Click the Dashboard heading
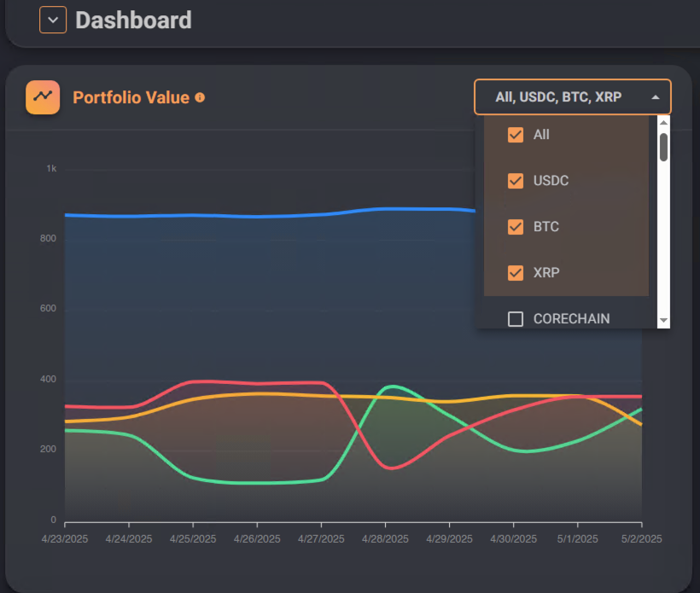This screenshot has height=593, width=700. click(133, 20)
